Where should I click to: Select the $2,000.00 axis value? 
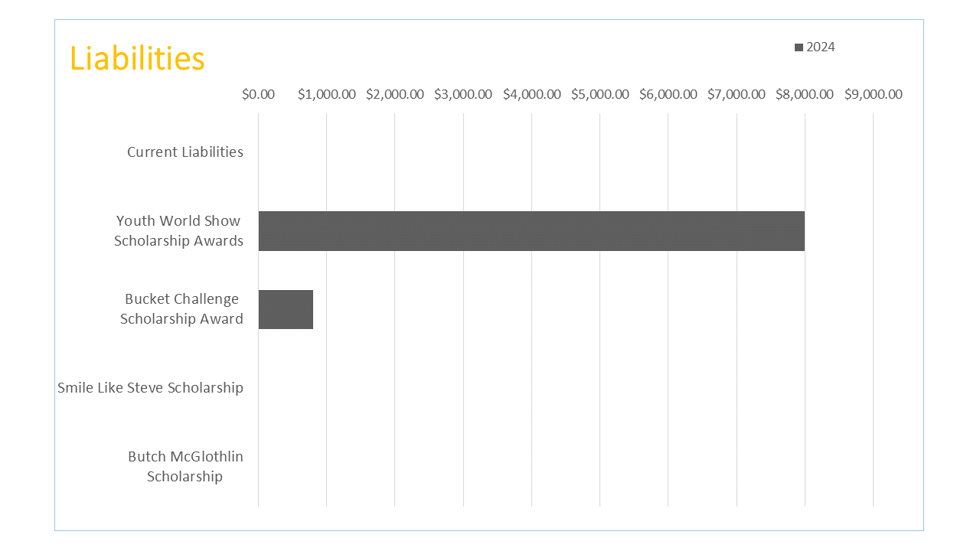point(395,95)
